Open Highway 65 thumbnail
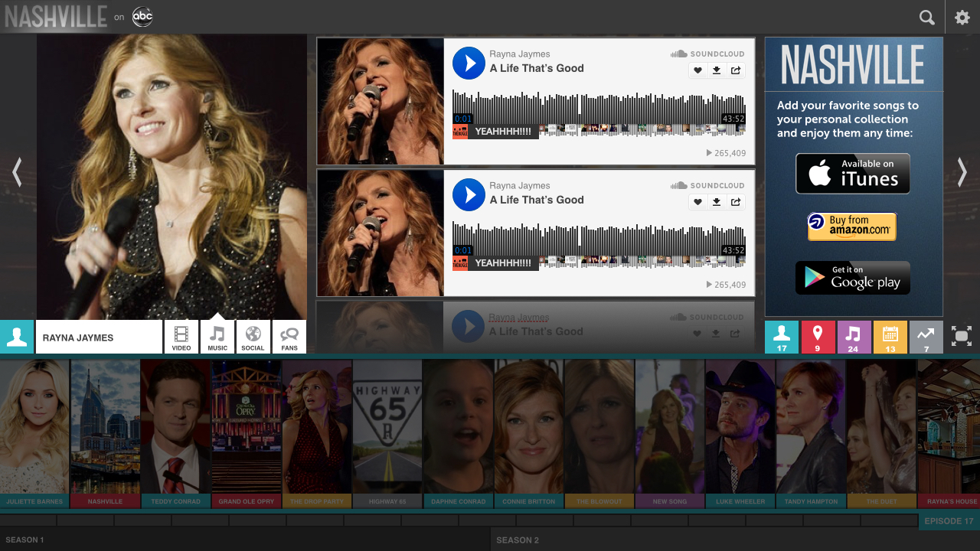The width and height of the screenshot is (980, 551). 387,434
